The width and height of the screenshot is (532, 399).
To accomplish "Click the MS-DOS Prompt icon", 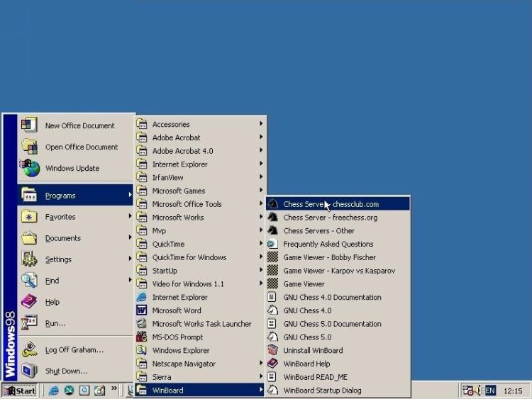I will pos(142,337).
